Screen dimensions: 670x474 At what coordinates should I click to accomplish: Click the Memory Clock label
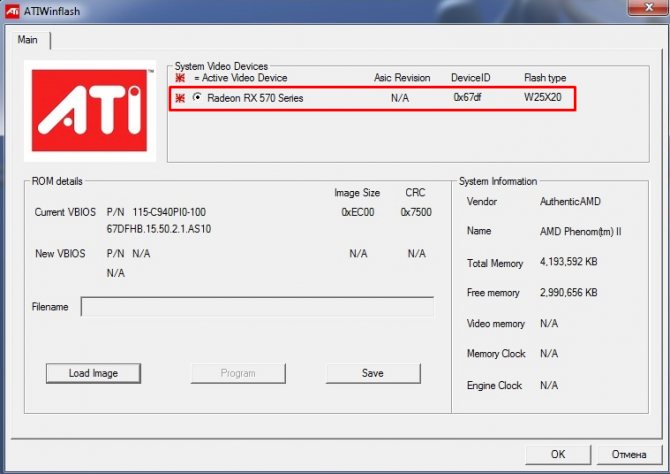tap(496, 353)
